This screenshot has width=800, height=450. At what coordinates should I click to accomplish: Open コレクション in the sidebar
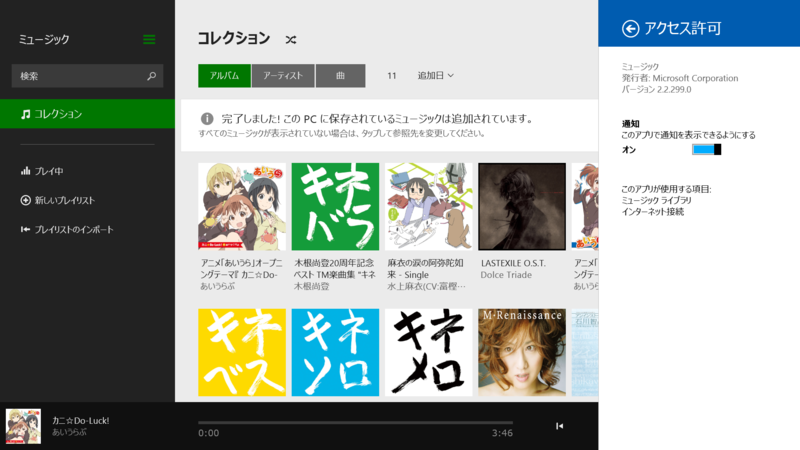pyautogui.click(x=87, y=114)
